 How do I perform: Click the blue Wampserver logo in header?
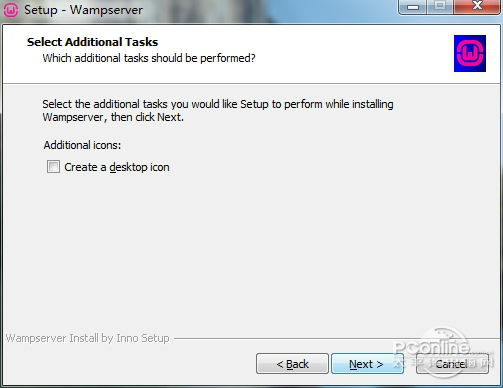(x=470, y=53)
